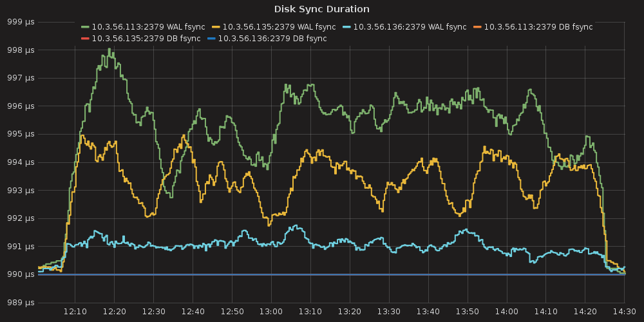644x322 pixels.
Task: Click orange color dash for 10.3.56.113 DB fsync
Action: tap(477, 27)
